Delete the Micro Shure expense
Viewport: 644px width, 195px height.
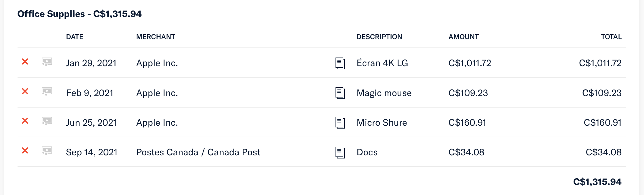[x=25, y=121]
